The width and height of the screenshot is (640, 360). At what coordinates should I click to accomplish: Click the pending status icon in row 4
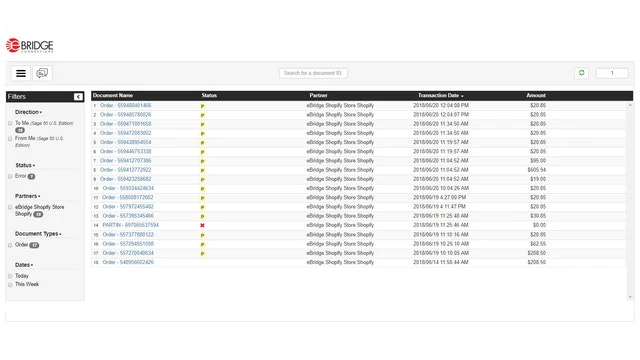pos(202,134)
